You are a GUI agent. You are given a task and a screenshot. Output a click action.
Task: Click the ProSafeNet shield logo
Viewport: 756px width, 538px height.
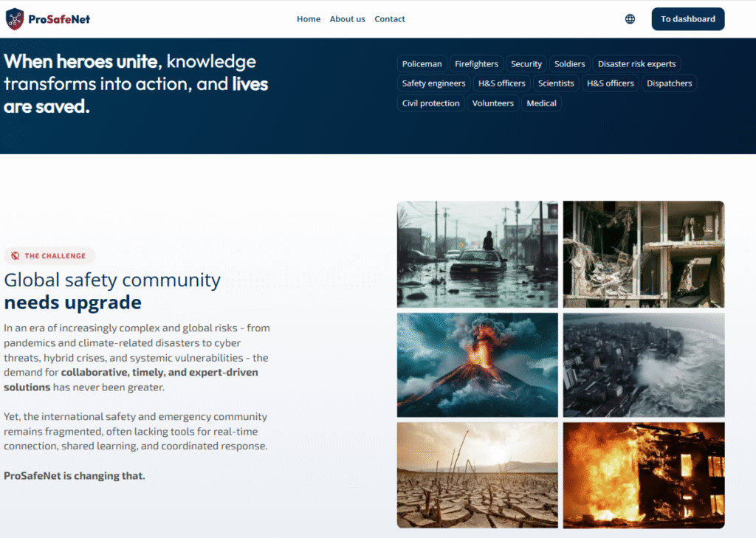15,19
